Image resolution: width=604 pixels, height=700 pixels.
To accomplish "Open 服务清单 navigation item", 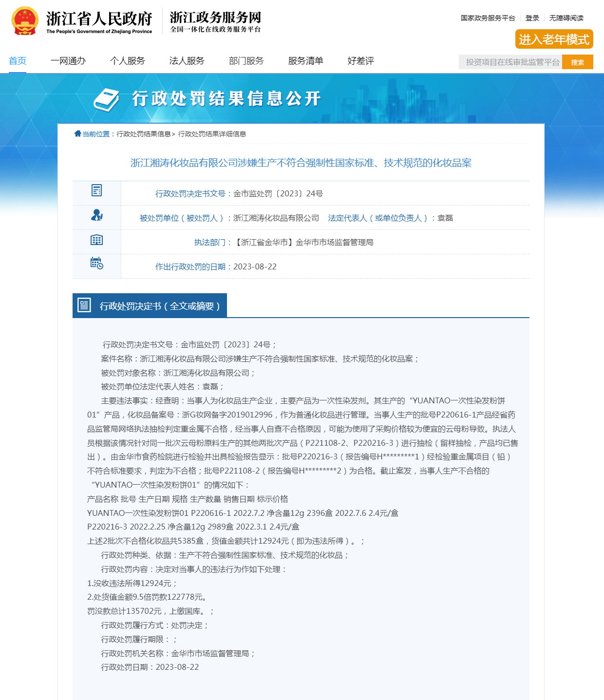I will (x=306, y=61).
